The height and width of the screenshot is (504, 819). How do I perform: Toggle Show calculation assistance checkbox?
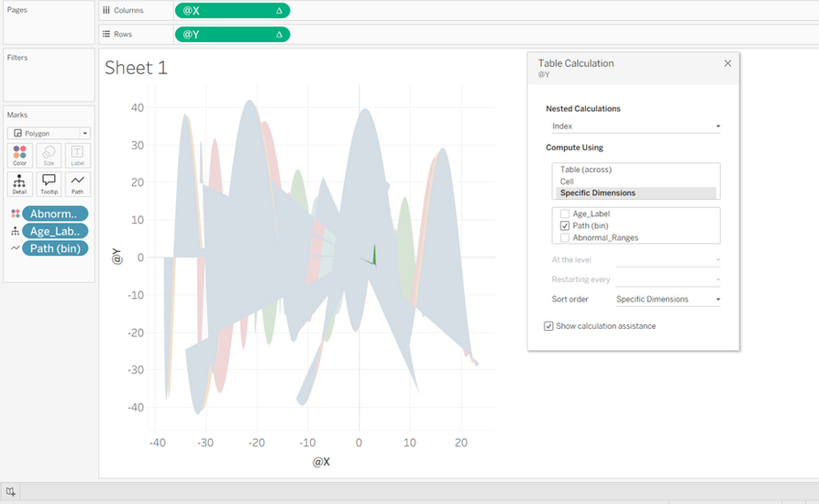[x=548, y=326]
